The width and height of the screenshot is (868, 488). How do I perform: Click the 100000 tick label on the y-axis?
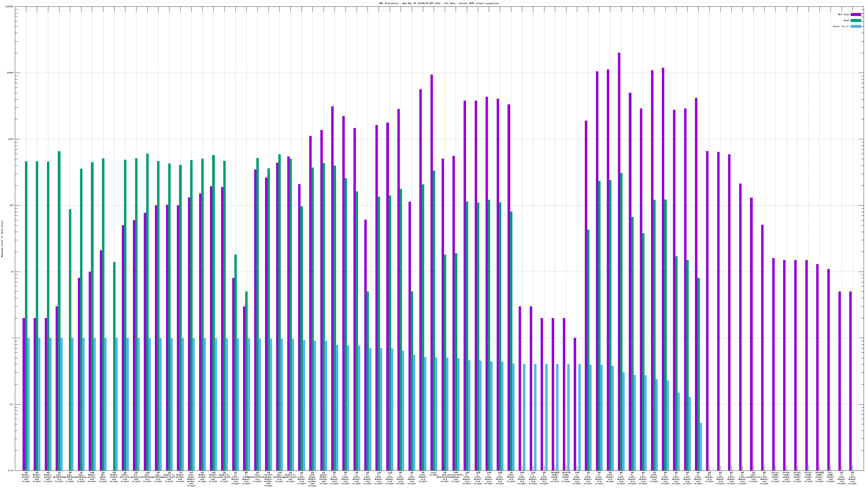[10, 7]
